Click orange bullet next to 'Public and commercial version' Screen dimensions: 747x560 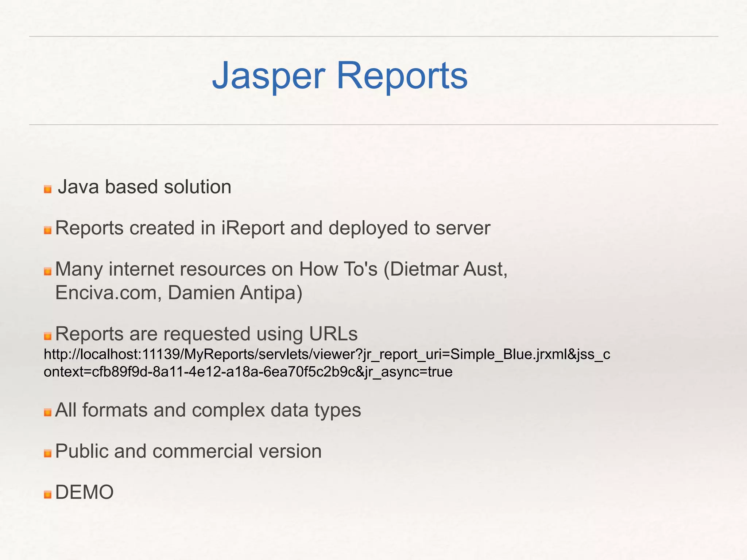pos(48,454)
